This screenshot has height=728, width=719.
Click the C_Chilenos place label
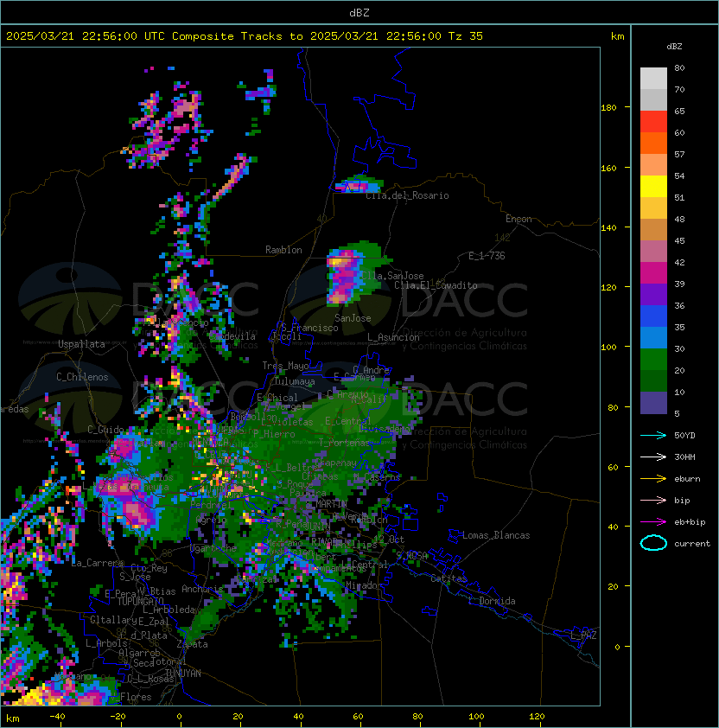pos(82,377)
